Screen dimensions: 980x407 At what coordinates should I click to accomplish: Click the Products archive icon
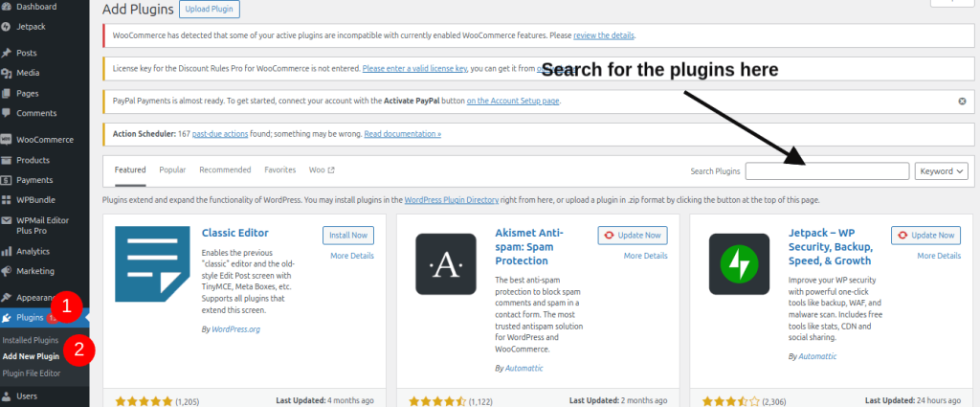click(x=7, y=160)
